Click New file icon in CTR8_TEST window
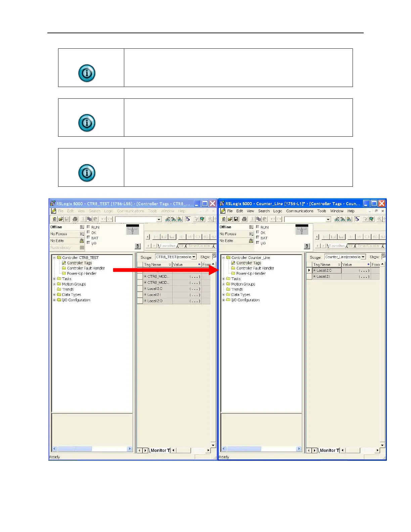 54,219
